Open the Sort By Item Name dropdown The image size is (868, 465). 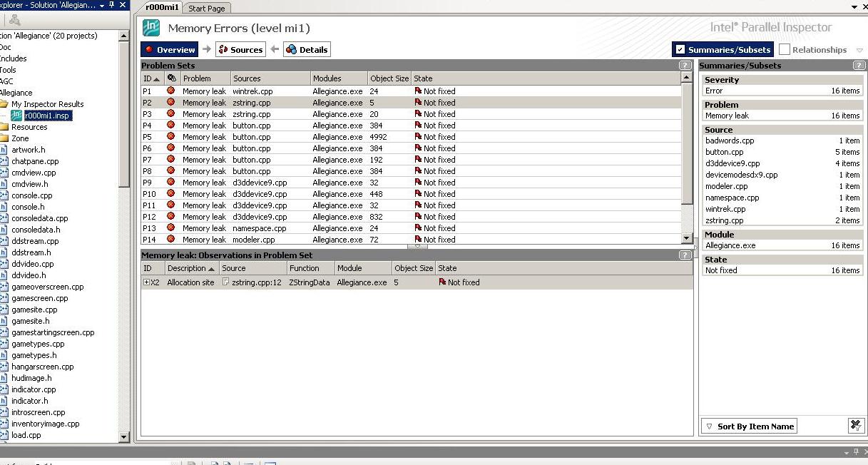[x=749, y=426]
